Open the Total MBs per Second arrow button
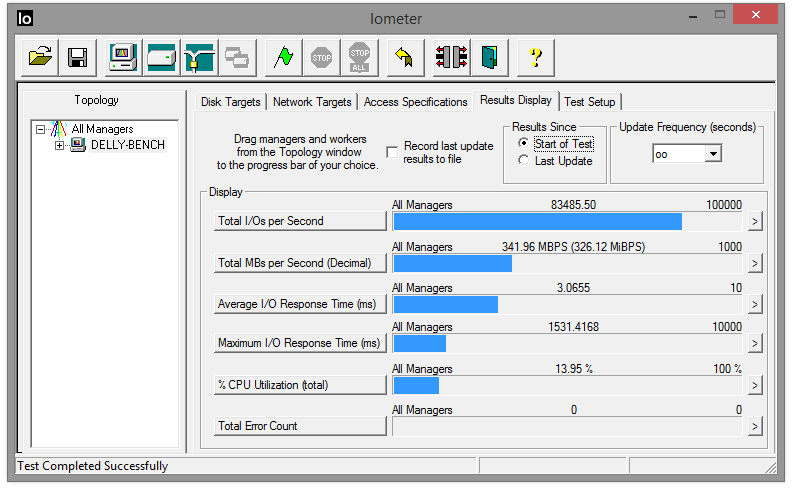 (755, 263)
